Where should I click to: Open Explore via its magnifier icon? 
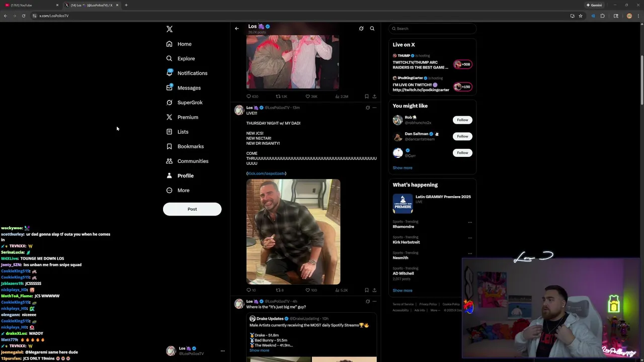pyautogui.click(x=170, y=58)
